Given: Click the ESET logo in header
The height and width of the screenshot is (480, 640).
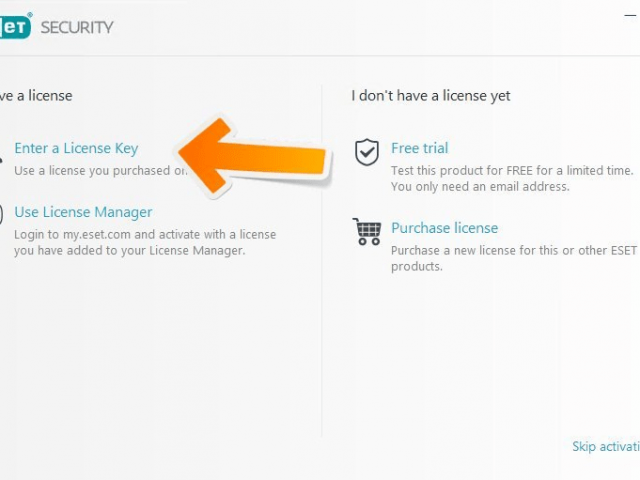Looking at the screenshot, I should (x=15, y=27).
